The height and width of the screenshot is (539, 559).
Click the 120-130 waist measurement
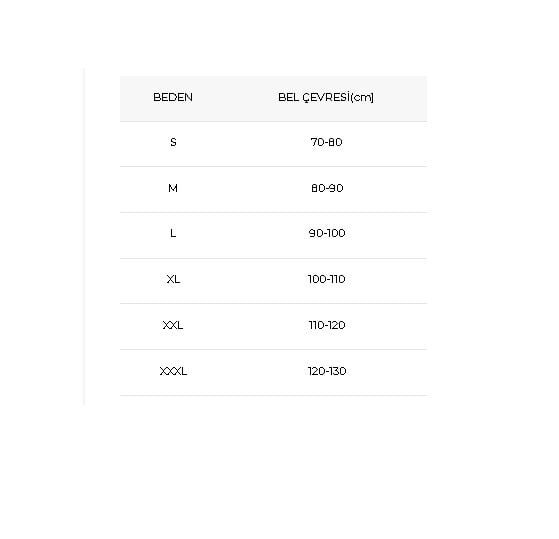(327, 371)
